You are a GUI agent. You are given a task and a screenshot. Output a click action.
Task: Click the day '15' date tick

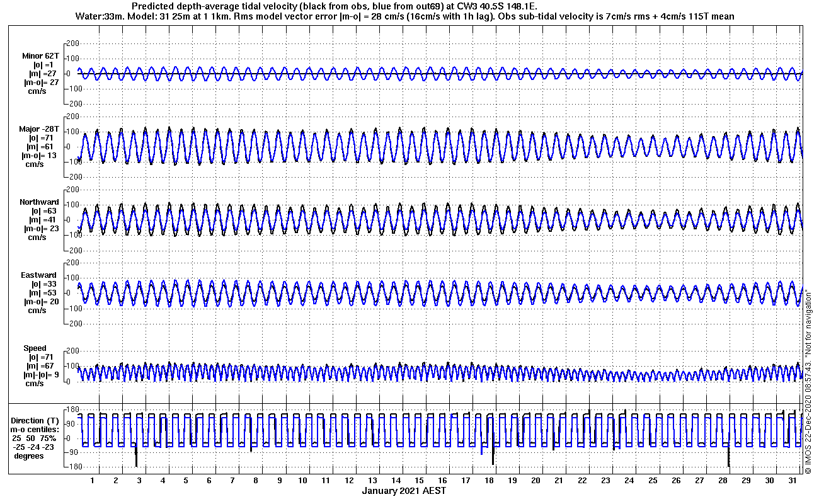pyautogui.click(x=419, y=481)
